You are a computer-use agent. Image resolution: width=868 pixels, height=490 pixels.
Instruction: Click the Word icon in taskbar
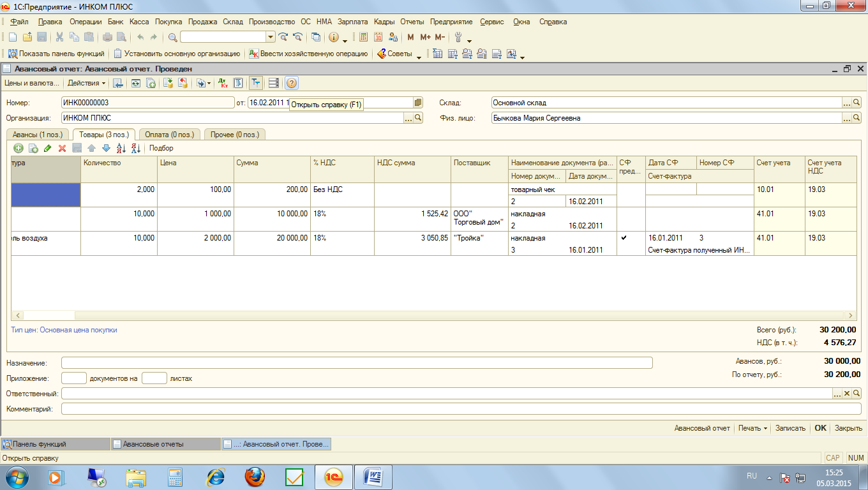pyautogui.click(x=372, y=477)
